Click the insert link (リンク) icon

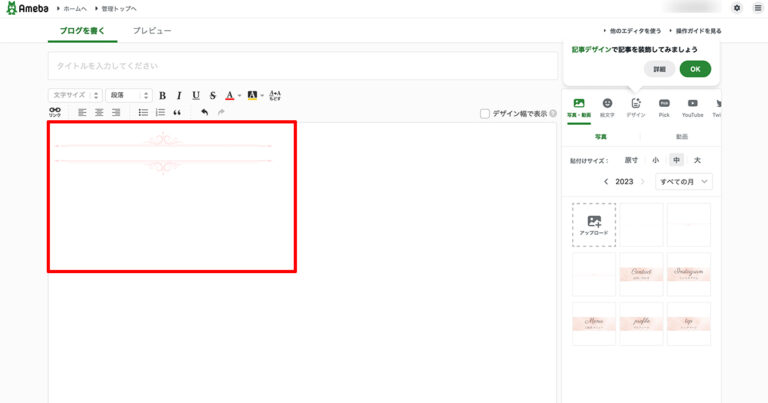[x=55, y=113]
